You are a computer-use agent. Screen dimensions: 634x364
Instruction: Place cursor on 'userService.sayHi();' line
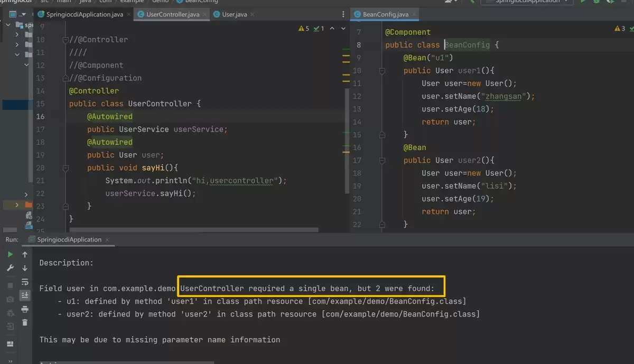click(151, 193)
